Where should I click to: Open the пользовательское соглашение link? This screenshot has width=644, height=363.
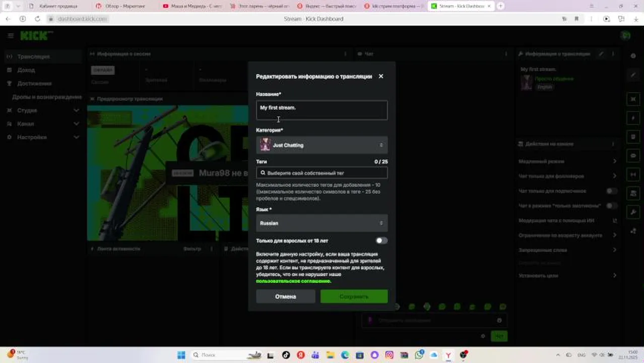point(293,281)
